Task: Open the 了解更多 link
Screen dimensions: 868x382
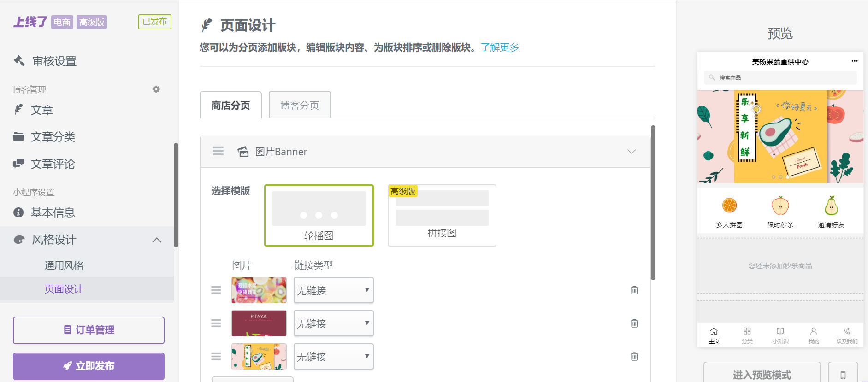Action: point(500,47)
